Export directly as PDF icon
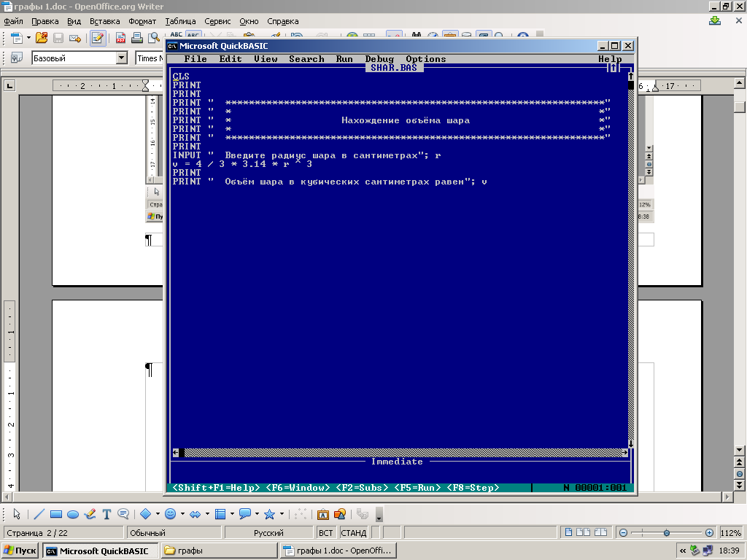 coord(120,38)
